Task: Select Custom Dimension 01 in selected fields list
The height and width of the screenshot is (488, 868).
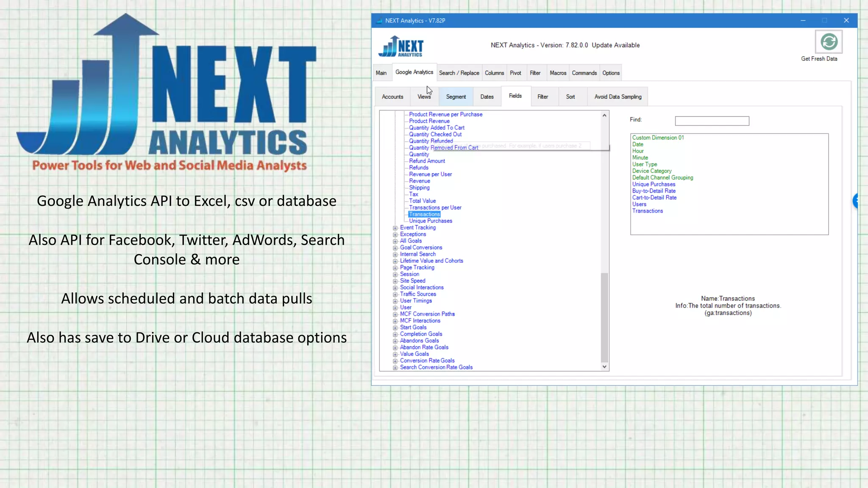Action: pos(658,138)
